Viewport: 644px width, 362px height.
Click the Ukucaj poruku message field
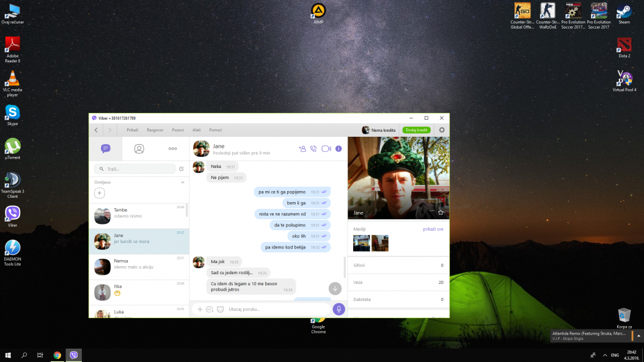[x=279, y=309]
